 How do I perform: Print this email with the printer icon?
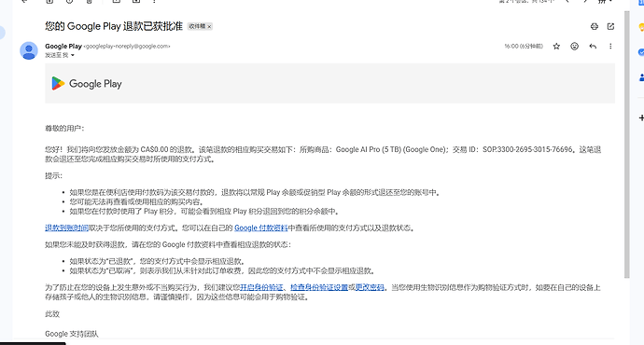(x=594, y=27)
